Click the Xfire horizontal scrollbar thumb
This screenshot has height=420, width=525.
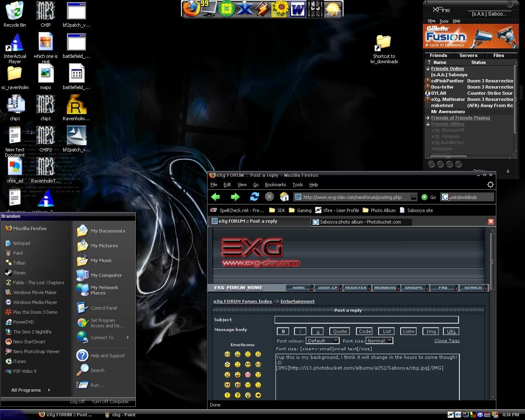[x=448, y=157]
